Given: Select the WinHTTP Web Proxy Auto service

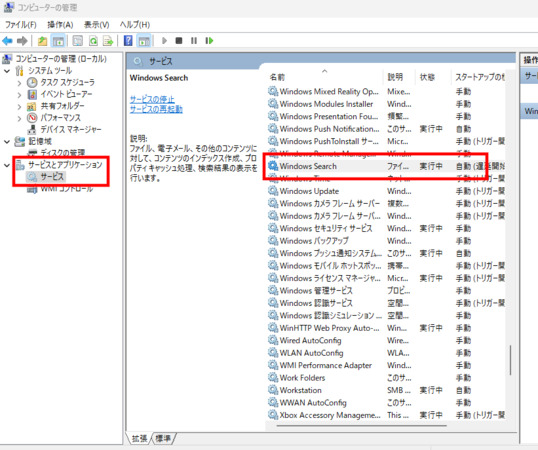Looking at the screenshot, I should [x=386, y=328].
